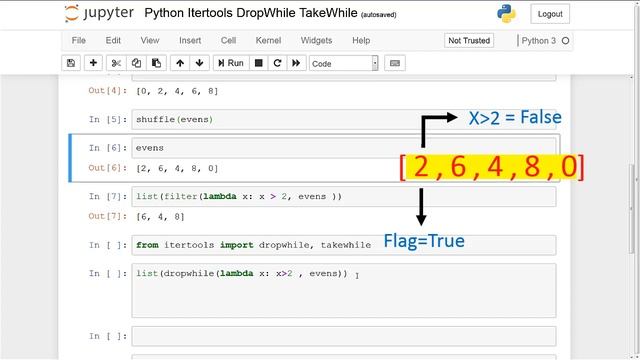Image resolution: width=640 pixels, height=360 pixels.
Task: Open the Kernel menu
Action: (x=268, y=40)
